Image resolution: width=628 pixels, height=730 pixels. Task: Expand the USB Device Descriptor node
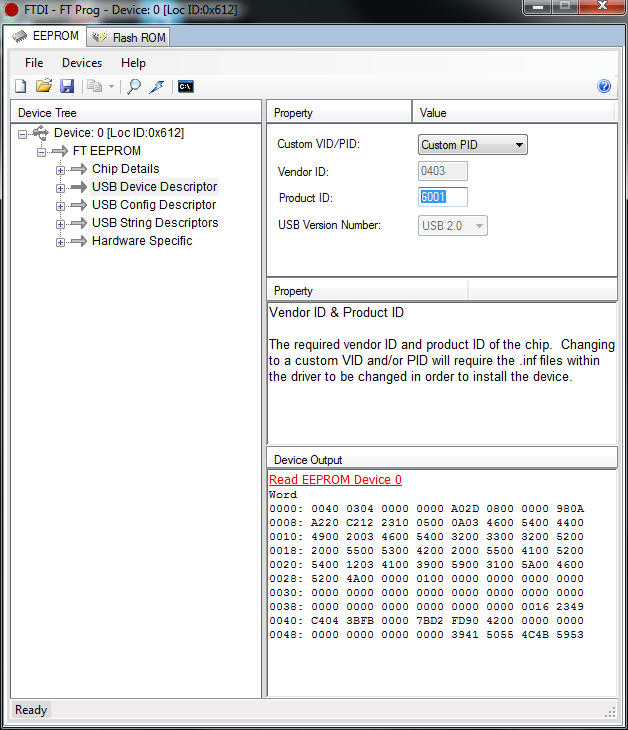click(60, 188)
